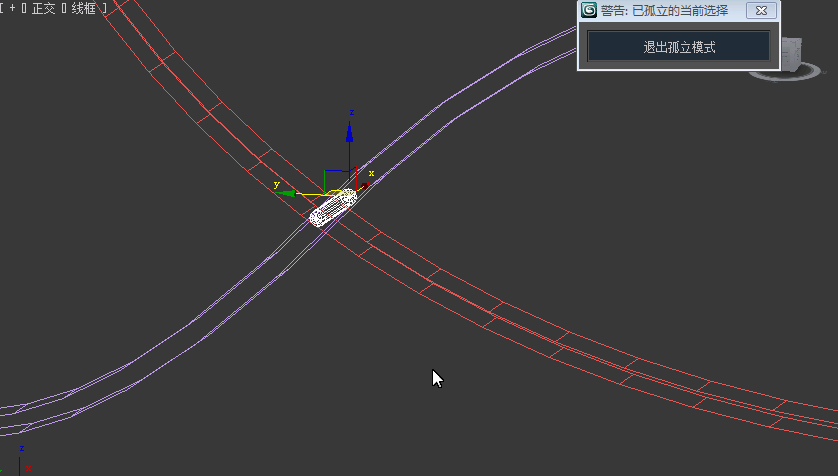Close the isolation warning dialog

(761, 10)
